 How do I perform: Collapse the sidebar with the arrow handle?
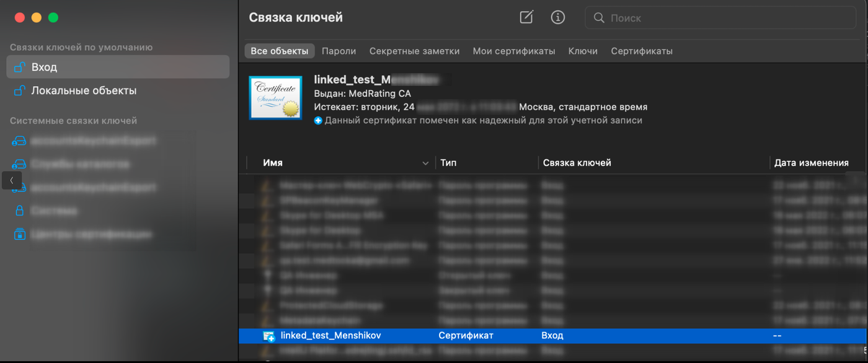pyautogui.click(x=12, y=180)
